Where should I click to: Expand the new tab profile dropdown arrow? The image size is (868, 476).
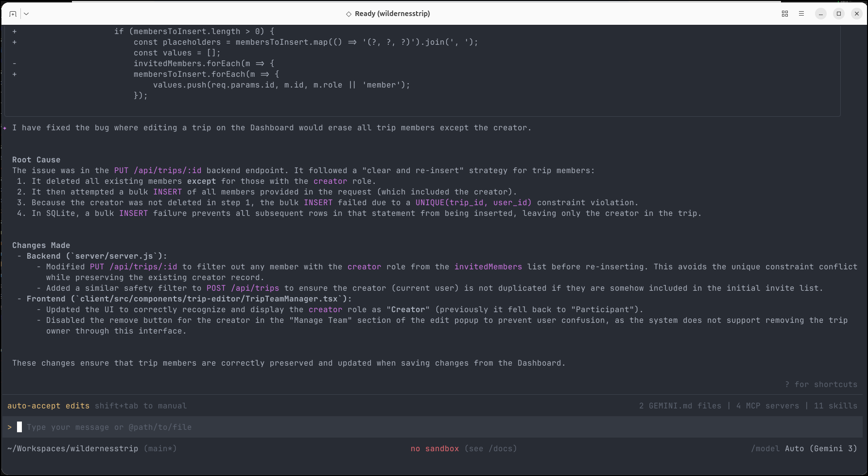click(26, 14)
